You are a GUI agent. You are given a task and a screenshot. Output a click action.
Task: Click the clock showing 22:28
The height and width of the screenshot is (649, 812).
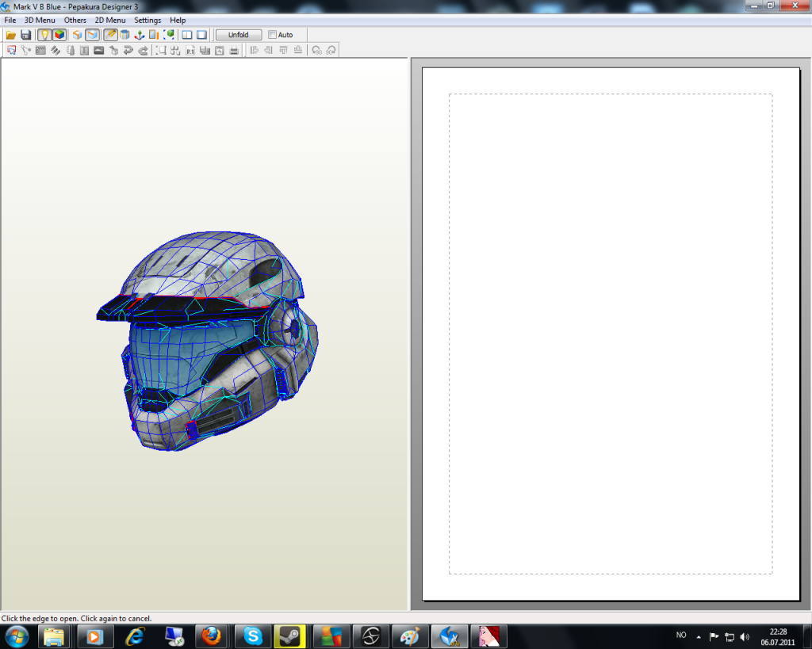tap(778, 632)
